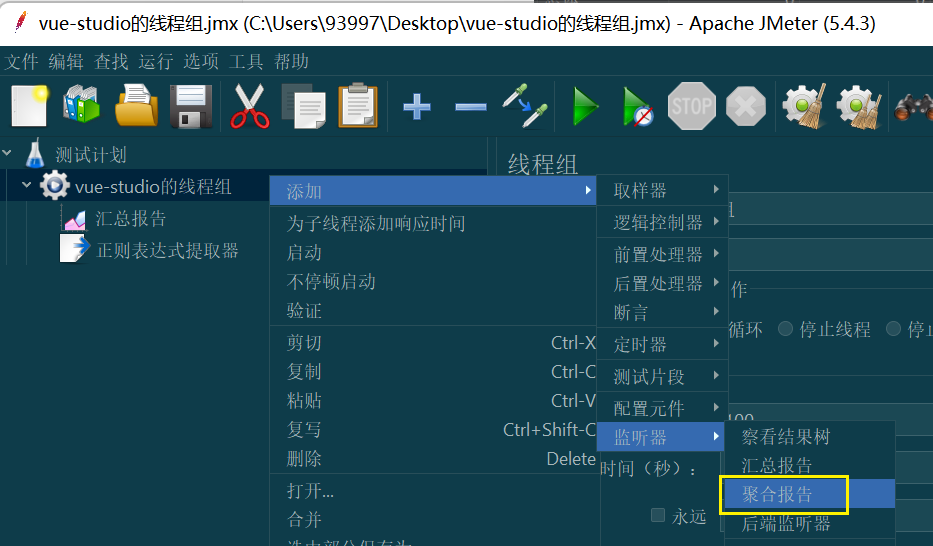
Task: Choose 复写 in context menu
Action: [433, 429]
